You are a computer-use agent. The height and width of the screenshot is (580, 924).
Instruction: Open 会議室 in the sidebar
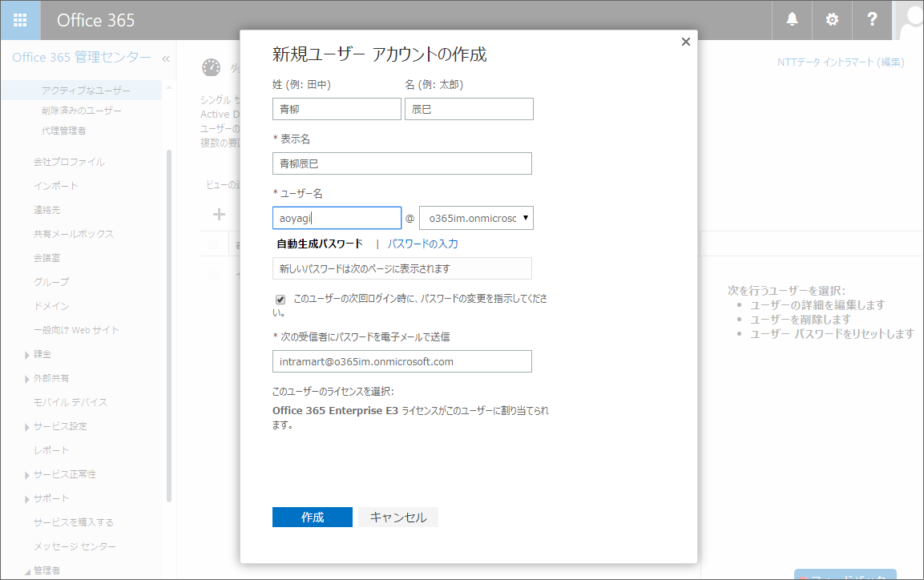pyautogui.click(x=46, y=258)
